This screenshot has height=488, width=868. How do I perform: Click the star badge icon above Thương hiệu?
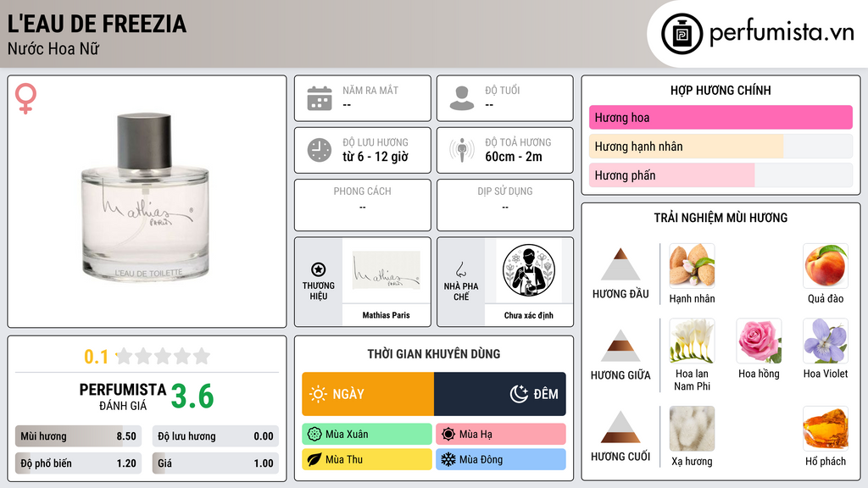[319, 269]
